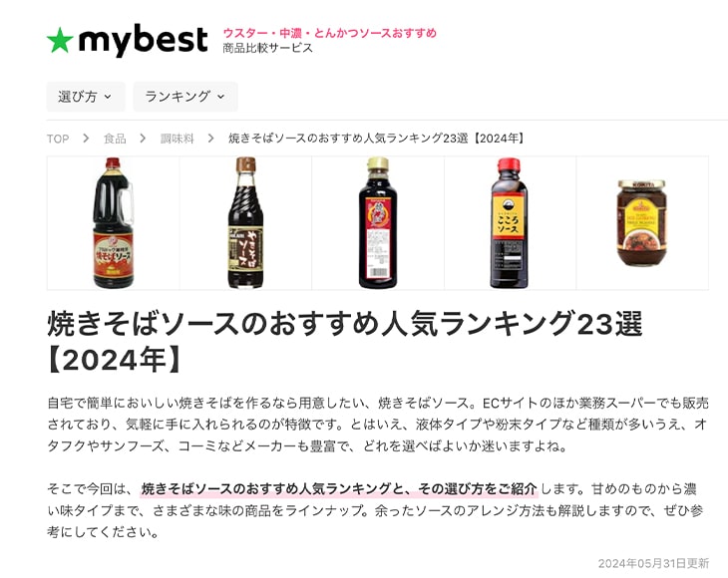The height and width of the screenshot is (578, 728).
Task: Open the 食品 breadcrumb category
Action: coord(115,139)
